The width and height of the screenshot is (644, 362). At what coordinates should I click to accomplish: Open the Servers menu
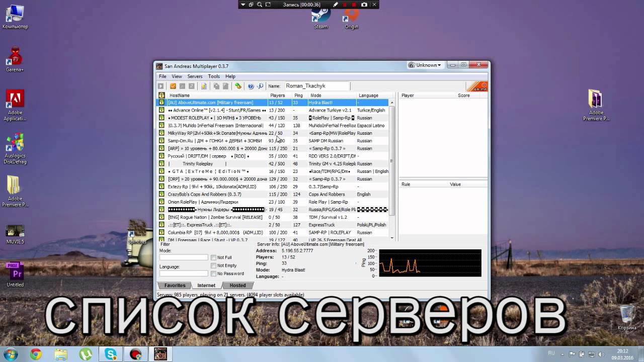(x=195, y=76)
